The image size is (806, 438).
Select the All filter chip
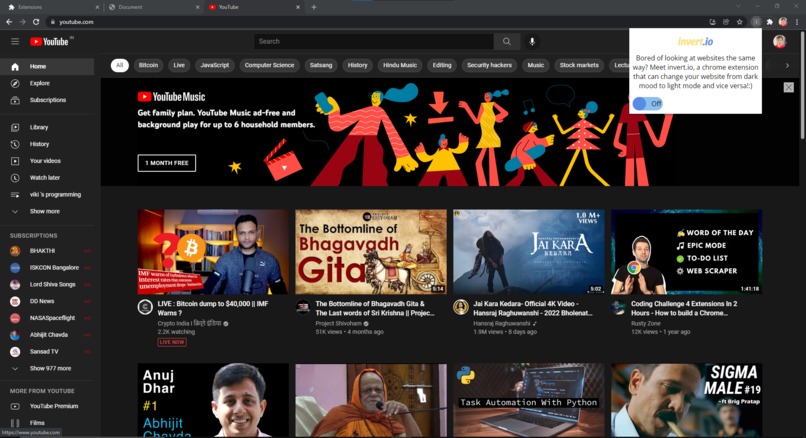point(119,65)
